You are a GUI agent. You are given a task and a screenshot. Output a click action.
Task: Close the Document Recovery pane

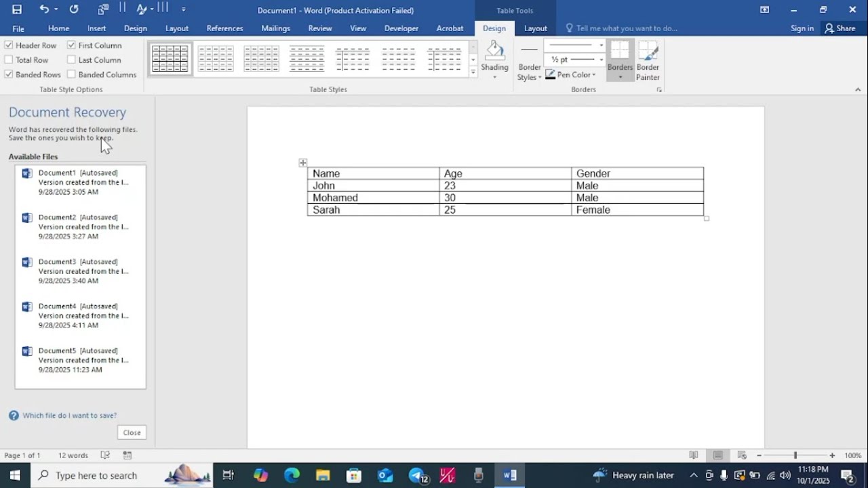(132, 432)
